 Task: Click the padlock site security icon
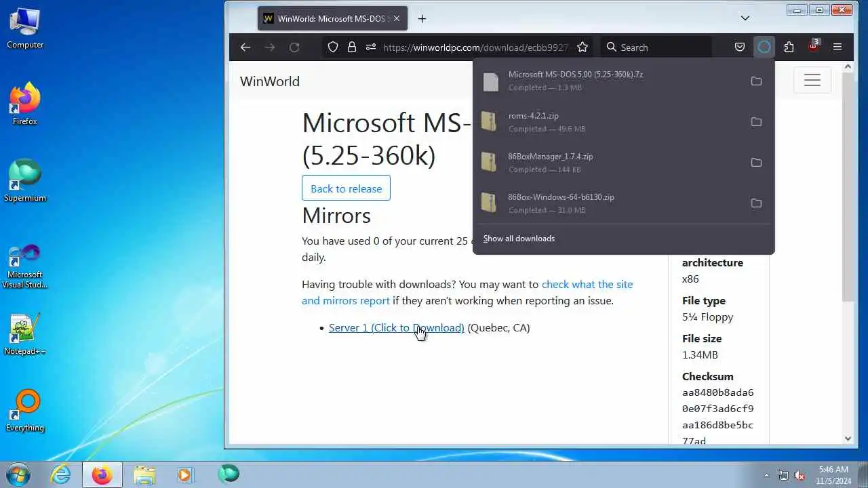[351, 47]
